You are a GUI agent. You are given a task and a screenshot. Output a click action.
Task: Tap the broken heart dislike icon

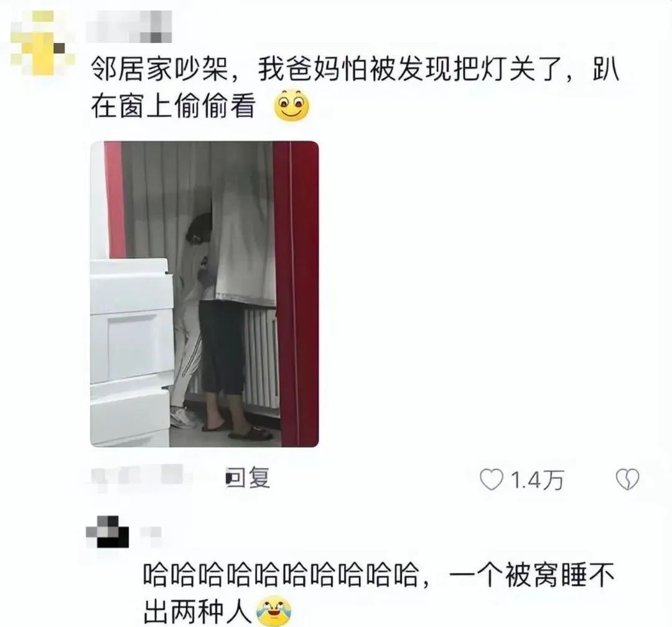(627, 479)
